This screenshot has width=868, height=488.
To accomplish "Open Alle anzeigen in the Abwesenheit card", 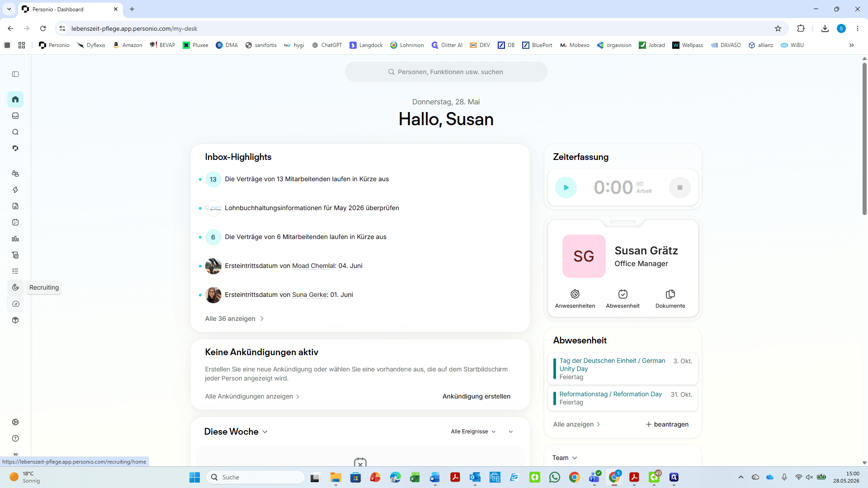I will [576, 424].
